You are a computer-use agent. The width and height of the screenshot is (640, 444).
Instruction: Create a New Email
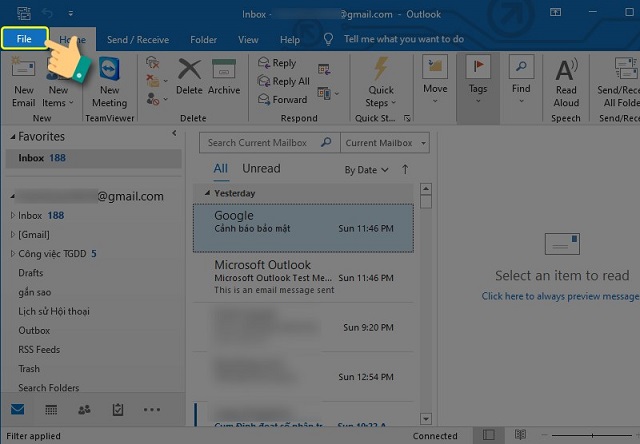point(23,83)
